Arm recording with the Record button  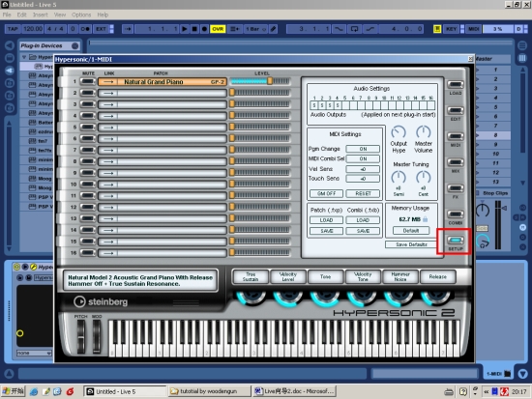pyautogui.click(x=204, y=29)
